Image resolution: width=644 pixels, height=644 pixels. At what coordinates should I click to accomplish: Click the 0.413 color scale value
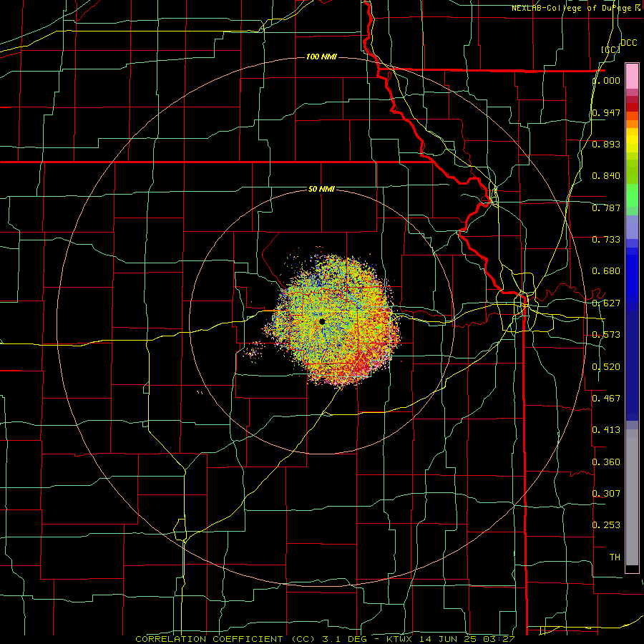606,430
